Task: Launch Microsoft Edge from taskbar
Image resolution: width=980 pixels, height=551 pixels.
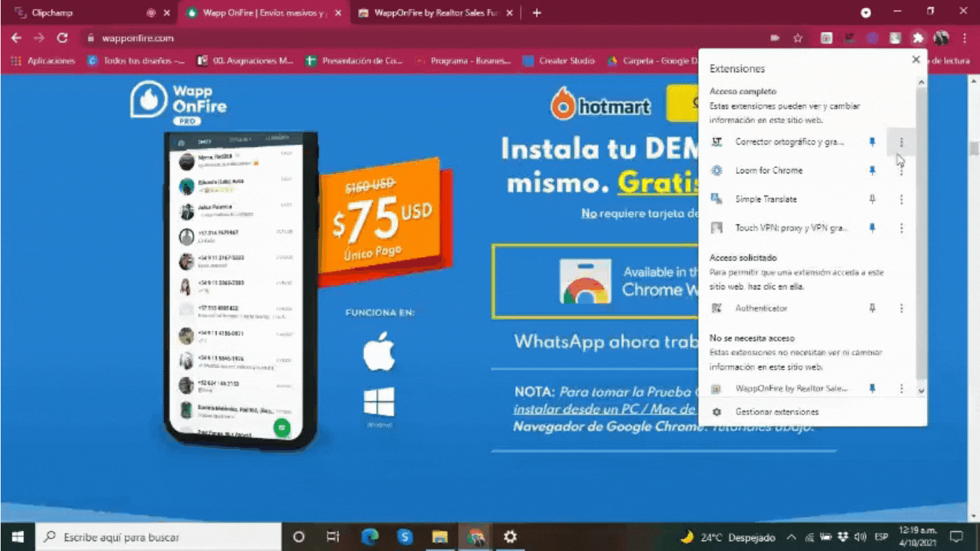Action: pyautogui.click(x=370, y=537)
